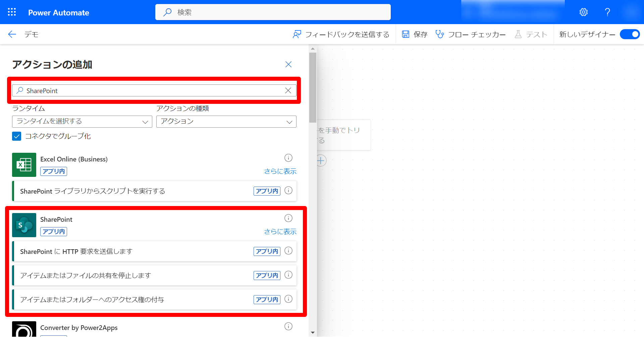Click the Converter by Power2Apps connector icon
The width and height of the screenshot is (644, 337).
[x=24, y=329]
